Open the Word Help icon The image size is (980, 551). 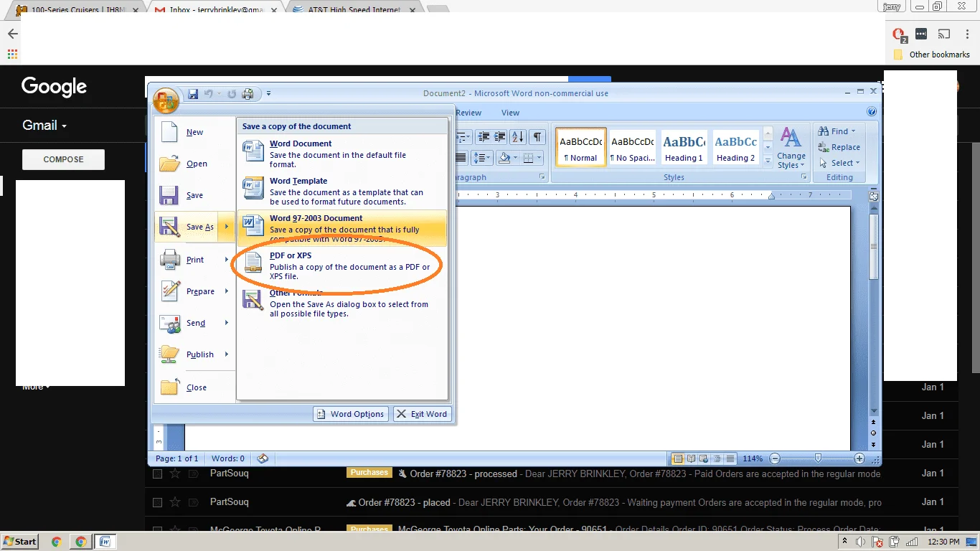click(872, 112)
